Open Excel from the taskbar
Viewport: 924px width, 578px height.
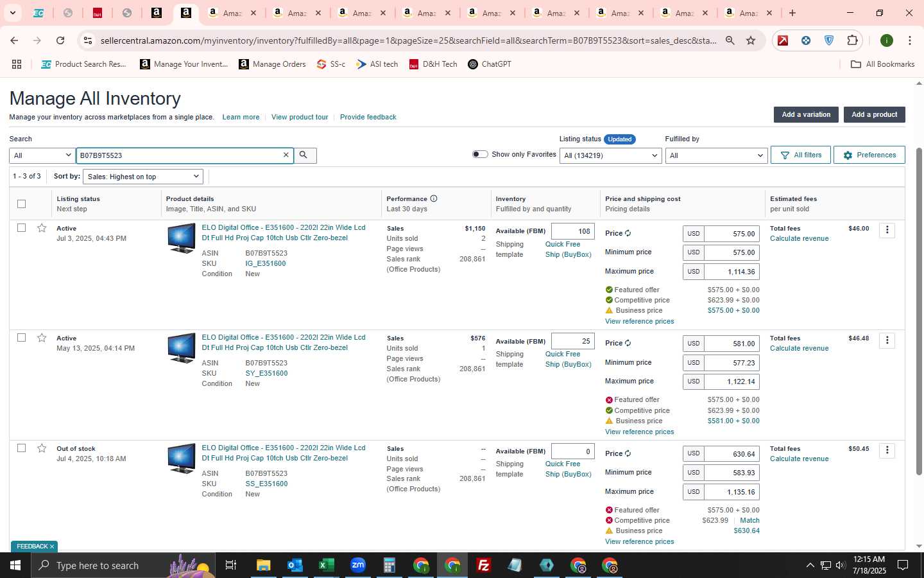(x=326, y=565)
